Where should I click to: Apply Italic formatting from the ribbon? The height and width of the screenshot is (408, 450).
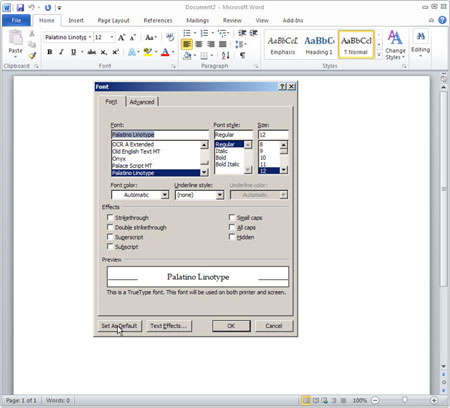[61, 52]
